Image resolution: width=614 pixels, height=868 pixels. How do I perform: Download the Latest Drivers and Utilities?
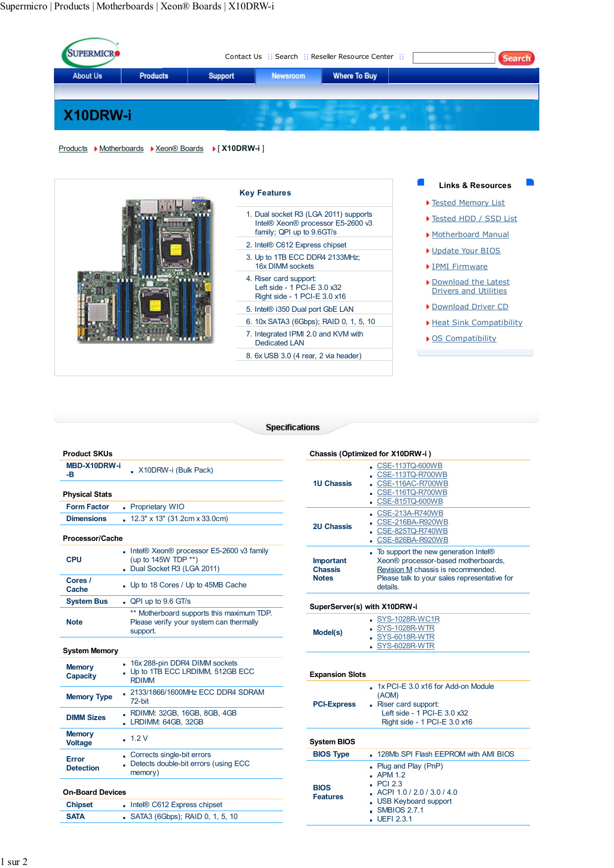point(471,287)
